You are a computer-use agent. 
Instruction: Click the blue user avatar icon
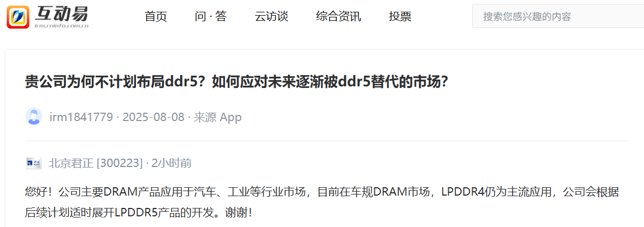pos(33,117)
